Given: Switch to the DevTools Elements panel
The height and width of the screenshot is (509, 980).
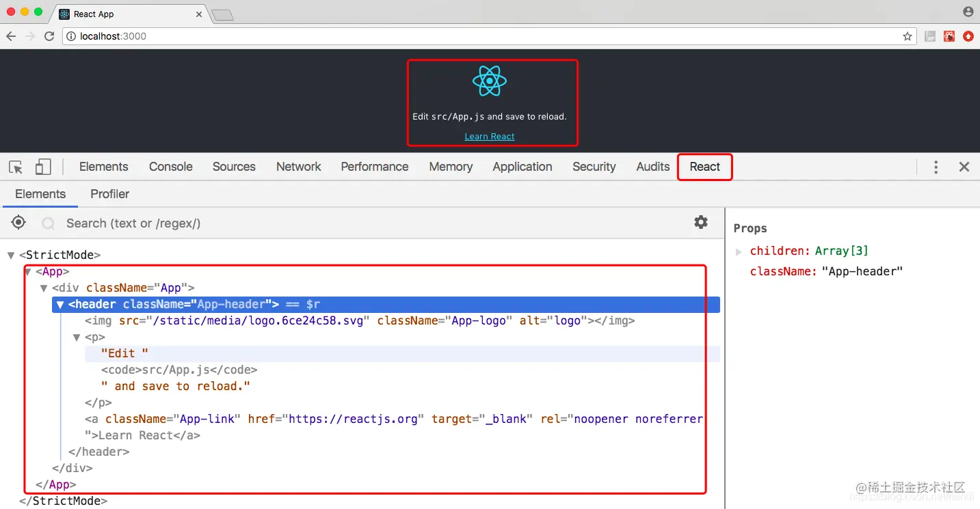Looking at the screenshot, I should coord(104,167).
